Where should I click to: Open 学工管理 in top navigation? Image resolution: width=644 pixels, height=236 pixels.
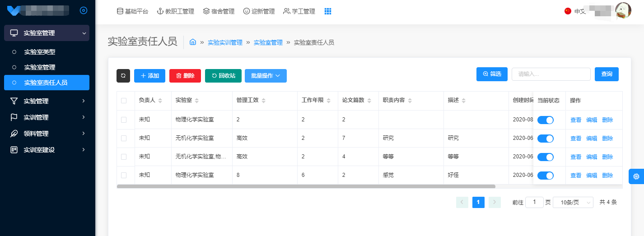tap(299, 11)
